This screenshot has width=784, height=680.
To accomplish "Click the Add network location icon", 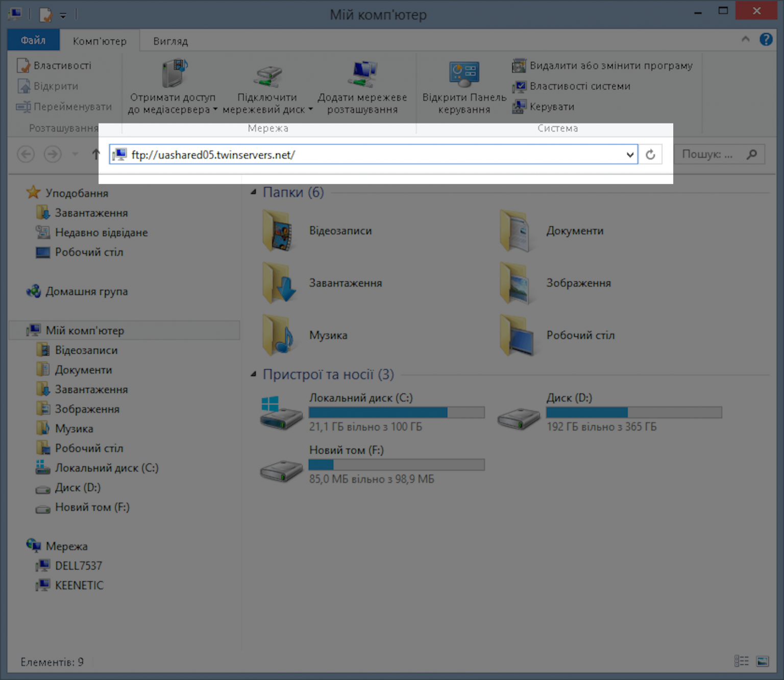I will (362, 75).
